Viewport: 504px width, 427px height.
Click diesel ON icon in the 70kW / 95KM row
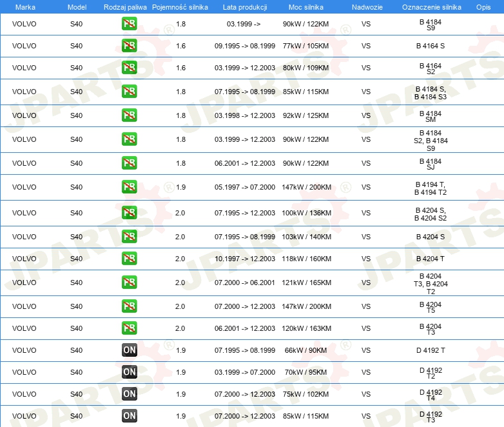130,372
